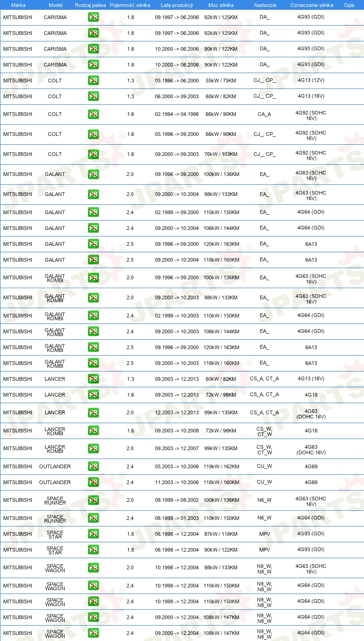Click the Lata produkcji column header
364x641 pixels.
tap(177, 5)
